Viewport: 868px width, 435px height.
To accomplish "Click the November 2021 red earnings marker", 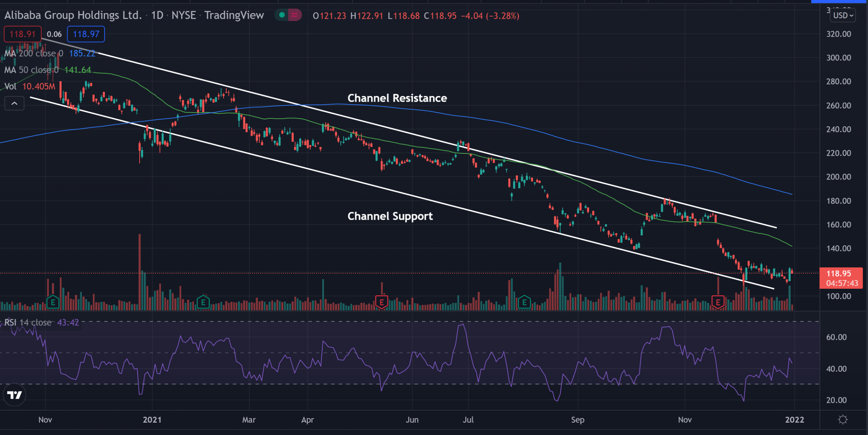I will [x=718, y=302].
